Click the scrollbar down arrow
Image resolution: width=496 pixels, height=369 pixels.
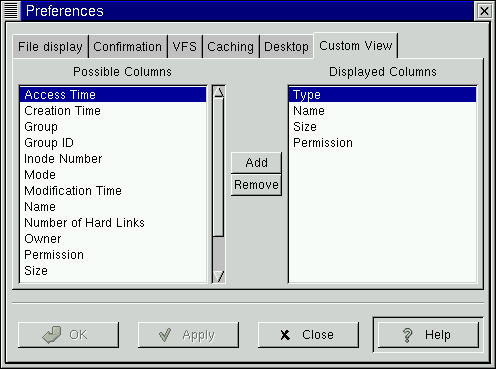pos(219,276)
